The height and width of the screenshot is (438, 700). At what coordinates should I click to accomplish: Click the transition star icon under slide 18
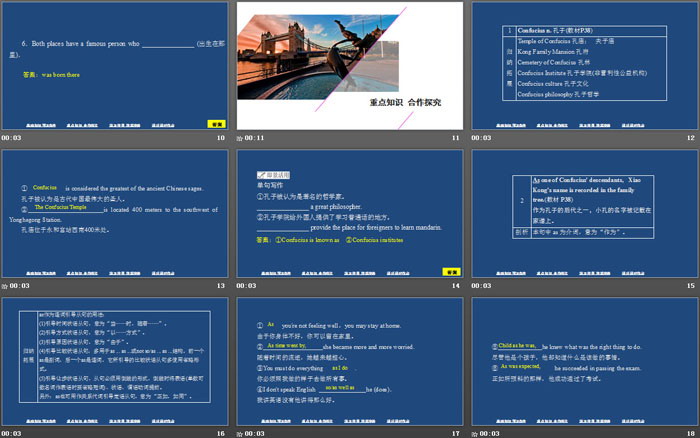(475, 433)
